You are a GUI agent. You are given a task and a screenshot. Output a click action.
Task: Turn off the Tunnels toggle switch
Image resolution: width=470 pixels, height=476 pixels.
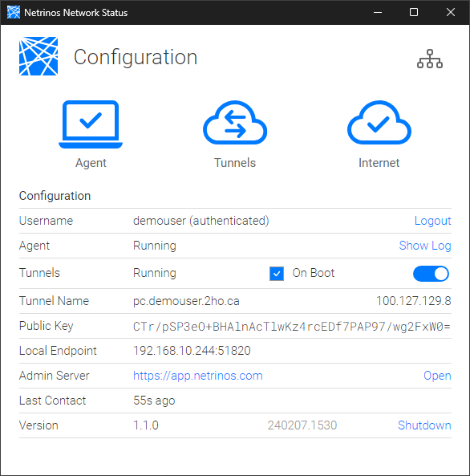(431, 274)
